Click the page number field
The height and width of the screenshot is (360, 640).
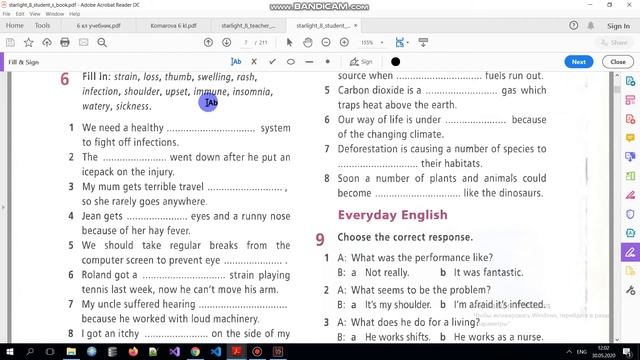(x=246, y=42)
